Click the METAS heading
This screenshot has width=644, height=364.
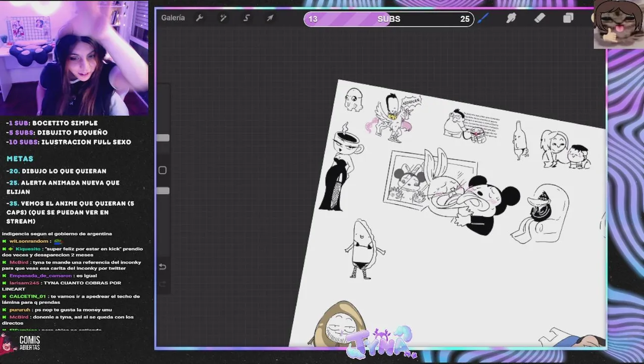20,159
